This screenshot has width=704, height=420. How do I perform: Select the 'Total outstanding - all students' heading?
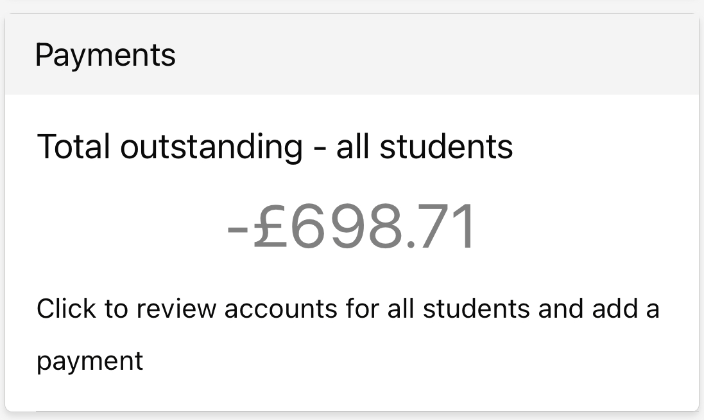275,148
